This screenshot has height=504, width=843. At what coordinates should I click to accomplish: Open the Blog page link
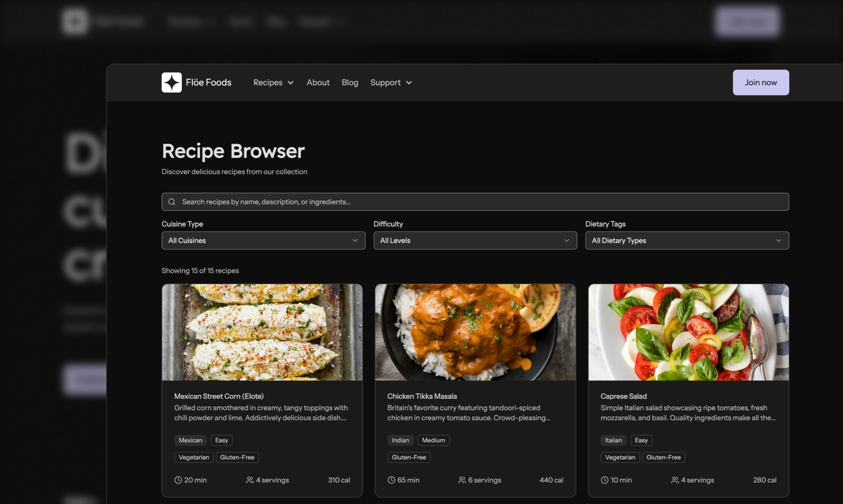tap(350, 82)
